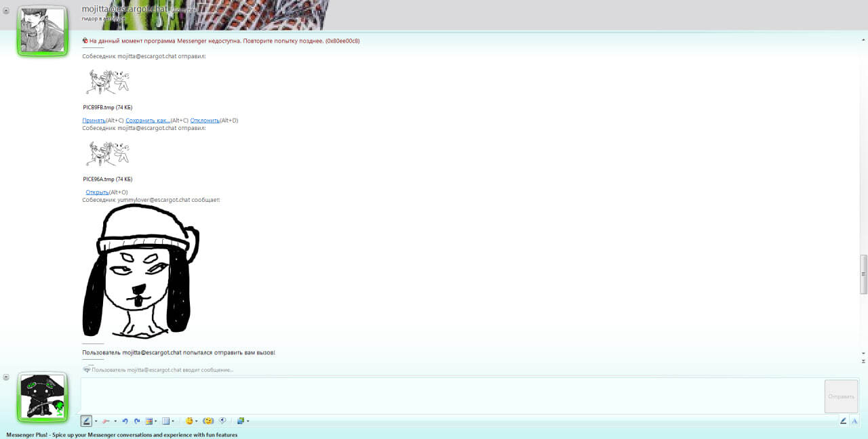Image resolution: width=868 pixels, height=439 pixels.
Task: Click the 'попытался отправить вам вызов' notice
Action: click(x=178, y=352)
